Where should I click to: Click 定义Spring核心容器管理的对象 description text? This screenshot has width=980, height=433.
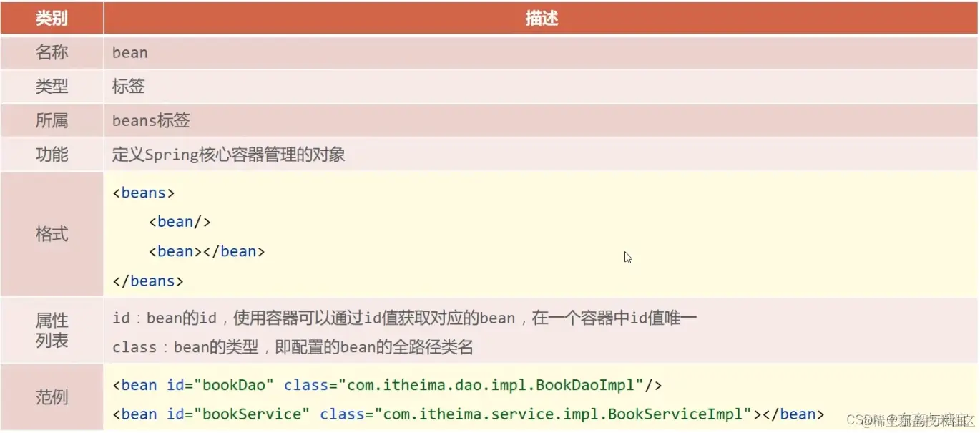pos(229,155)
